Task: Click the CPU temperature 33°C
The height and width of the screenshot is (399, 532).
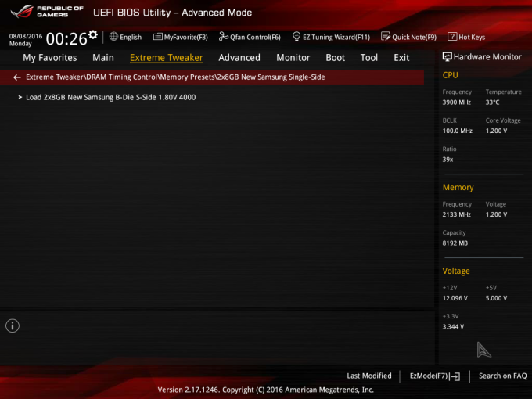Action: (492, 102)
